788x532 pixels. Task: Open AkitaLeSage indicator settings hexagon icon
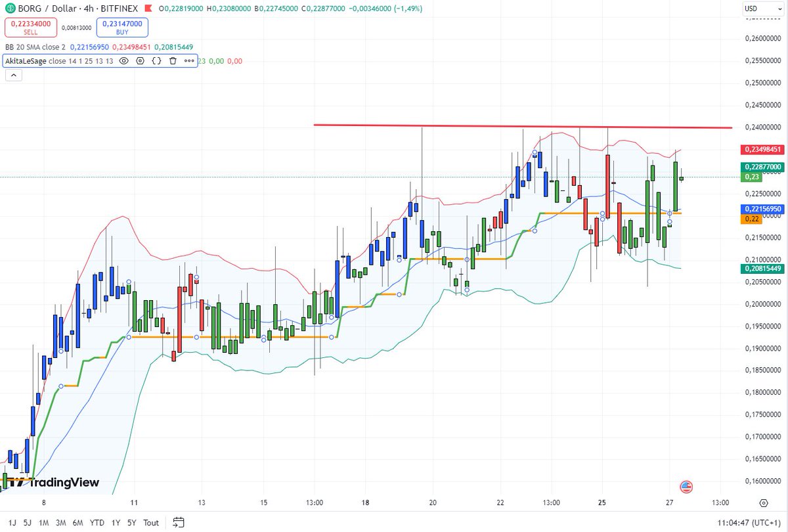tap(140, 61)
